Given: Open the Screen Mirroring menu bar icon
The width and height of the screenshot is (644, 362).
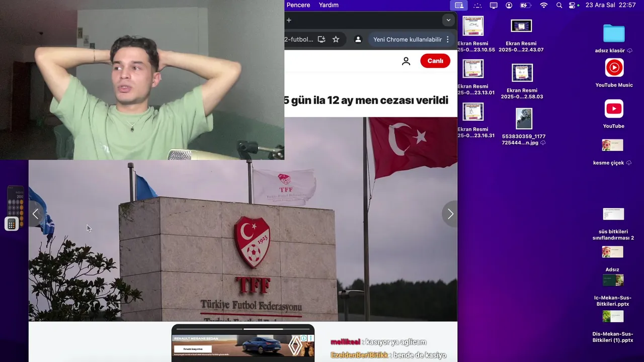Looking at the screenshot, I should click(494, 5).
